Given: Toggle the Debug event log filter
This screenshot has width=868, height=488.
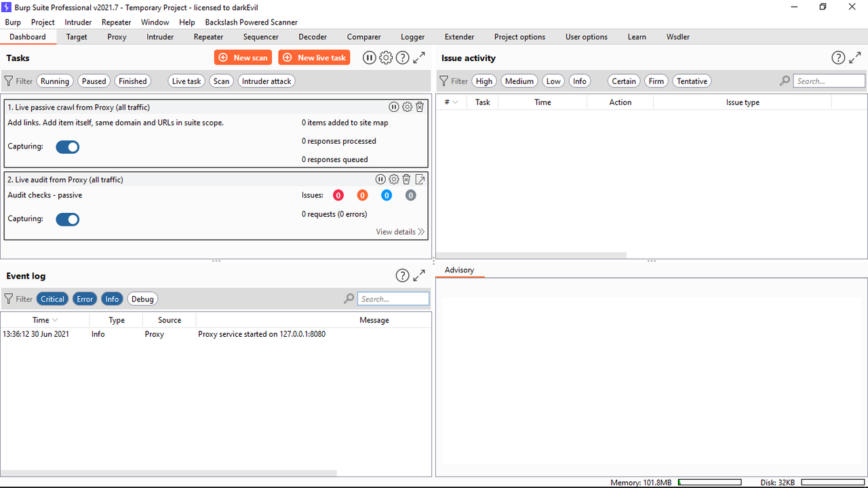Looking at the screenshot, I should coord(142,298).
